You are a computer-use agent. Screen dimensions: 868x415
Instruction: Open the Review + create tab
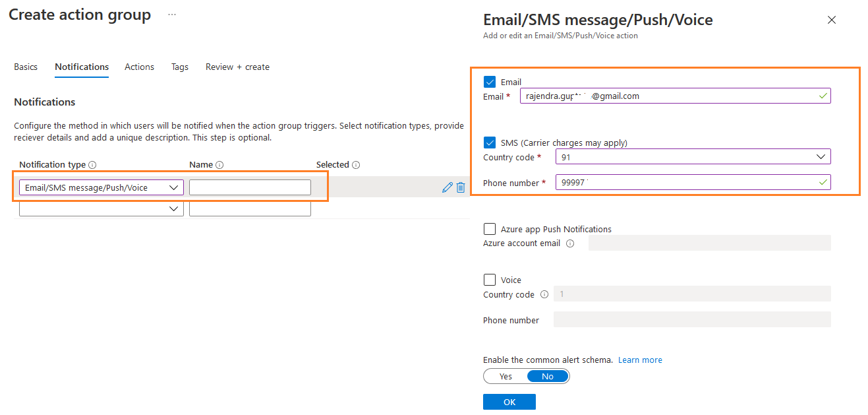(x=237, y=67)
